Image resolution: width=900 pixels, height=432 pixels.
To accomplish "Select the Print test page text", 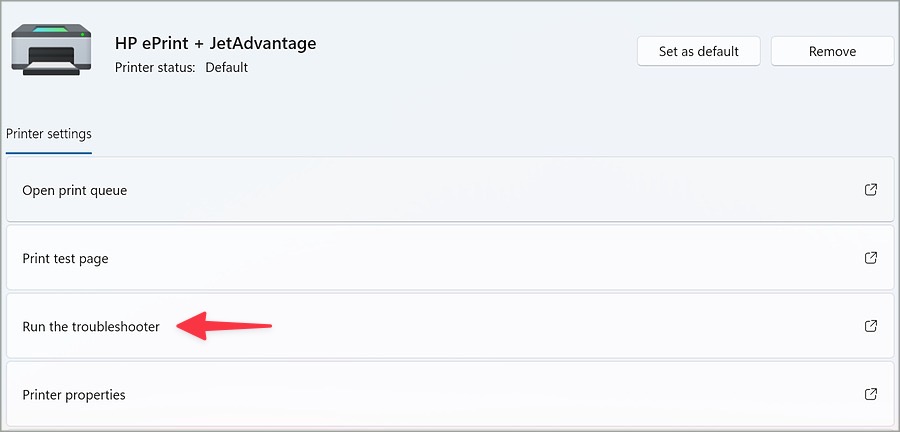I will click(x=65, y=259).
